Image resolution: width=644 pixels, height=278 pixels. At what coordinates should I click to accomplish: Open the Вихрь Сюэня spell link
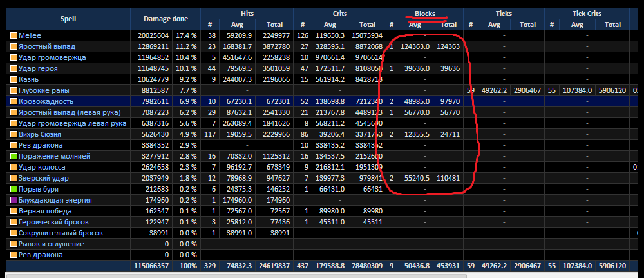(40, 134)
